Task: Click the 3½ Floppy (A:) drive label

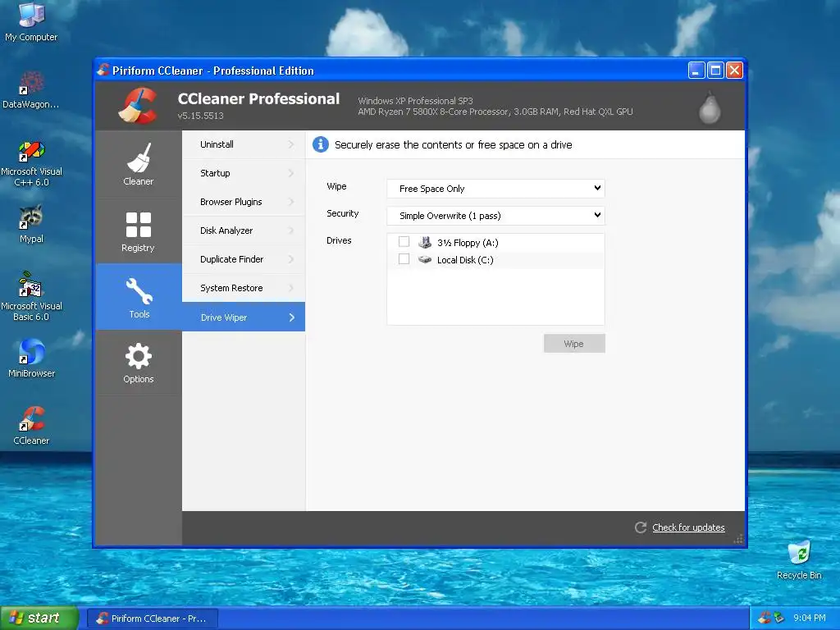Action: coord(468,243)
